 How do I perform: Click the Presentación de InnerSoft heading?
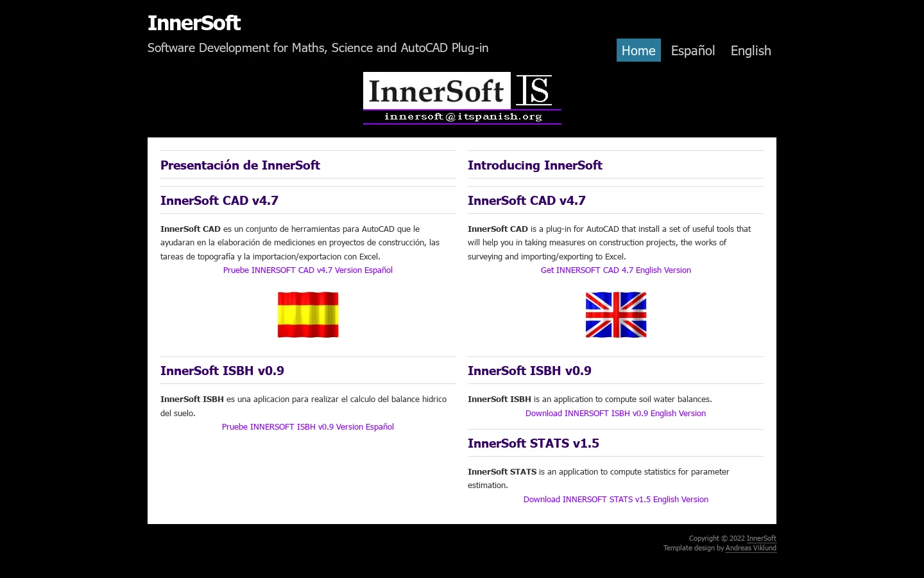coord(240,165)
